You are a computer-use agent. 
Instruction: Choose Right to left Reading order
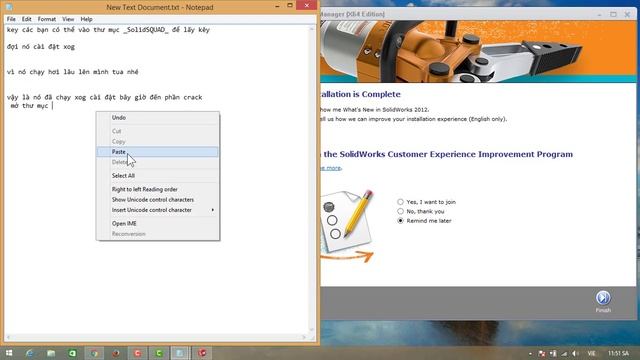click(158, 189)
